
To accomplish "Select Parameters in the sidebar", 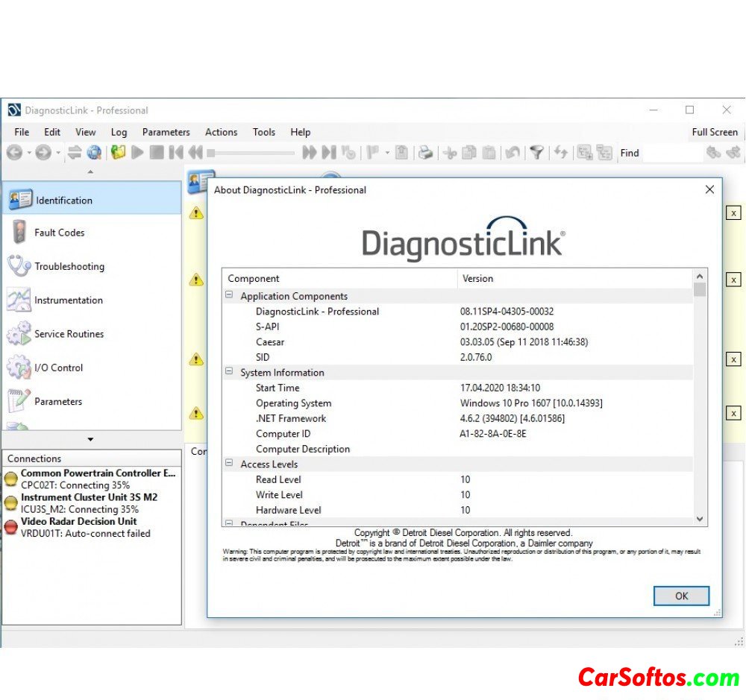I will pos(57,401).
